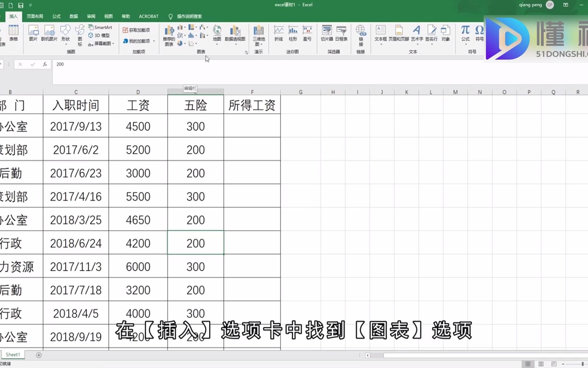Click the zoom slider handle

583,364
